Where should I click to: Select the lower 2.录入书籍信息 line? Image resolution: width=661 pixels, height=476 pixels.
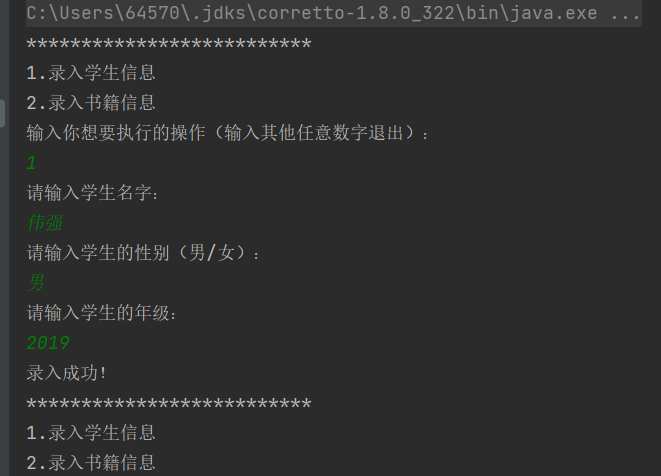91,463
